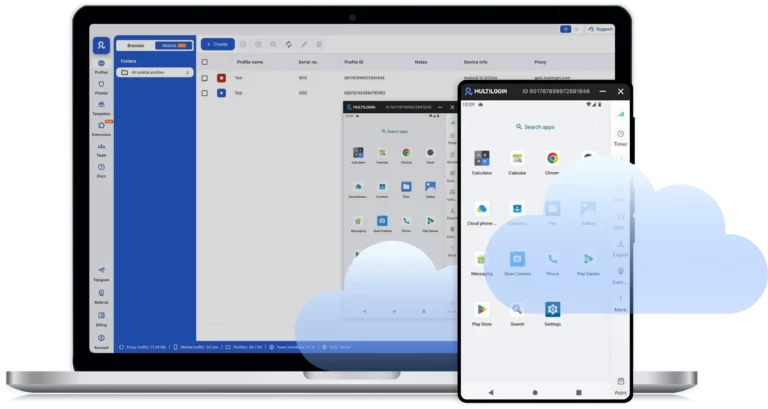Click the Create button
768x409 pixels.
point(217,44)
